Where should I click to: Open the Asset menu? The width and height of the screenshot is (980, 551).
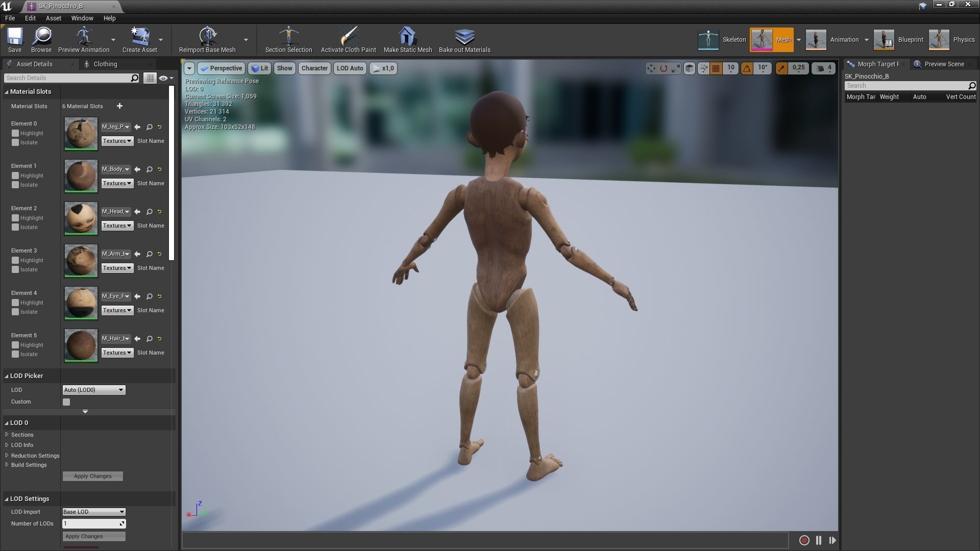pos(54,18)
